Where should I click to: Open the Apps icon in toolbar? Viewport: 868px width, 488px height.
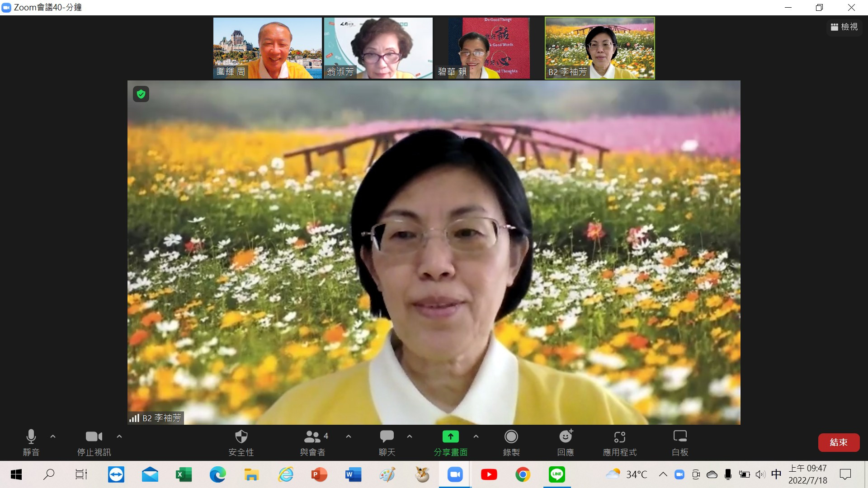pos(619,436)
